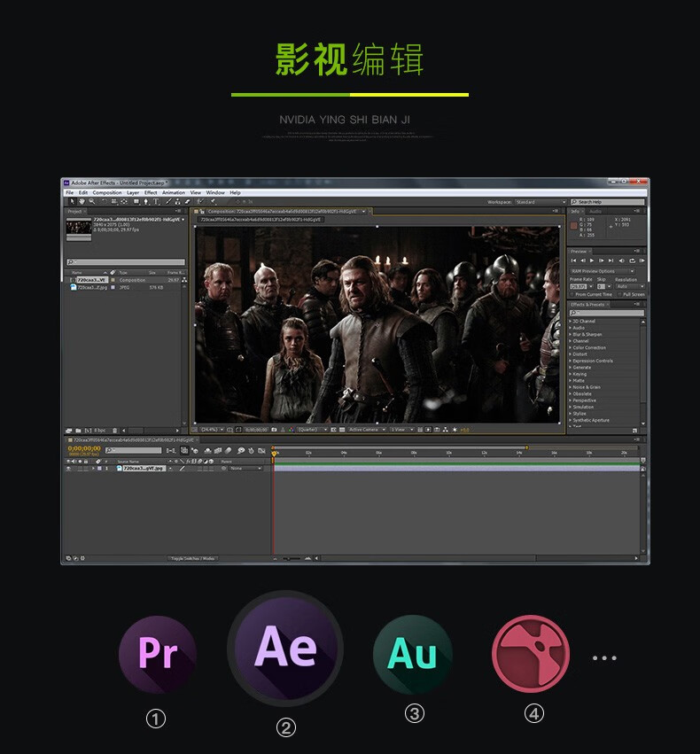The image size is (700, 754).
Task: Toggle Live Update in timeline
Action: (x=183, y=451)
